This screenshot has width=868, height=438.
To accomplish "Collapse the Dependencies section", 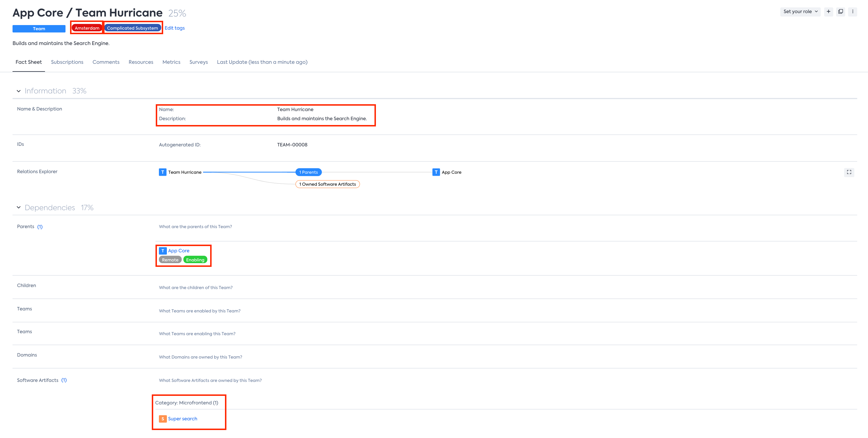I will [x=19, y=208].
